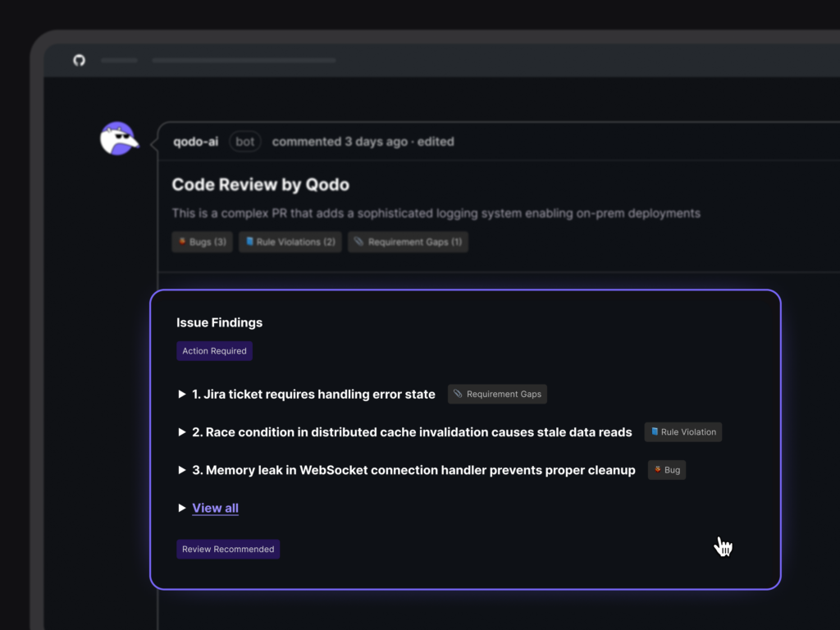Viewport: 840px width, 630px height.
Task: Click the commented 3 days ago timestamp
Action: click(339, 142)
